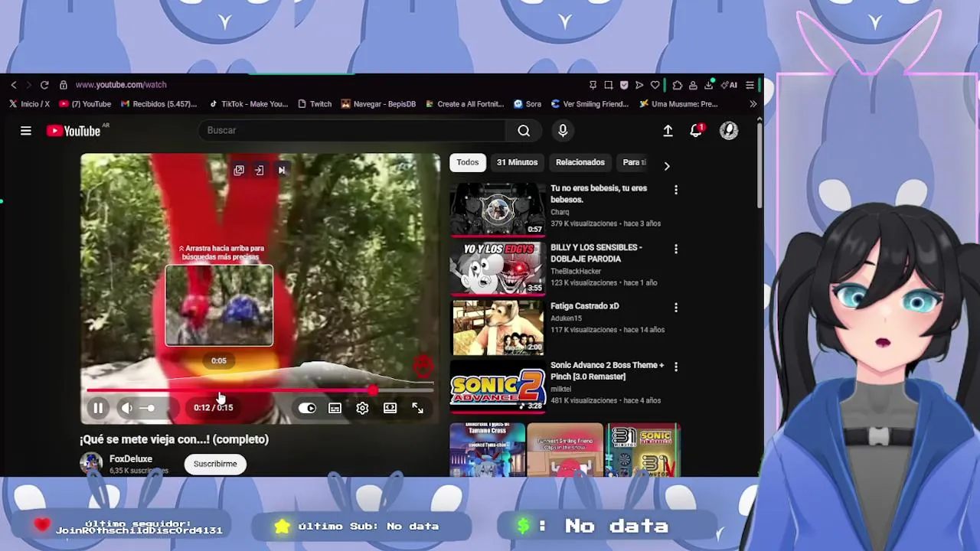Open the 'Inicio / X' bookmark
Viewport: 980px width, 551px height.
pos(30,104)
